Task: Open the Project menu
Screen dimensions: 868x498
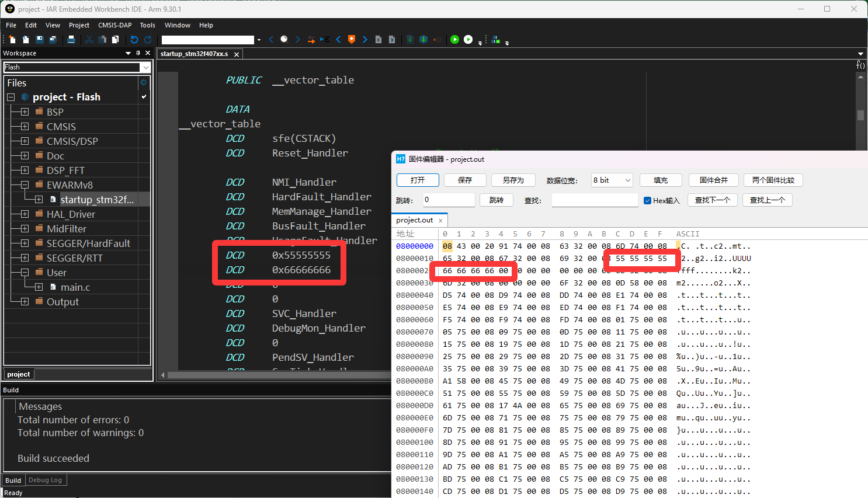Action: pos(79,25)
